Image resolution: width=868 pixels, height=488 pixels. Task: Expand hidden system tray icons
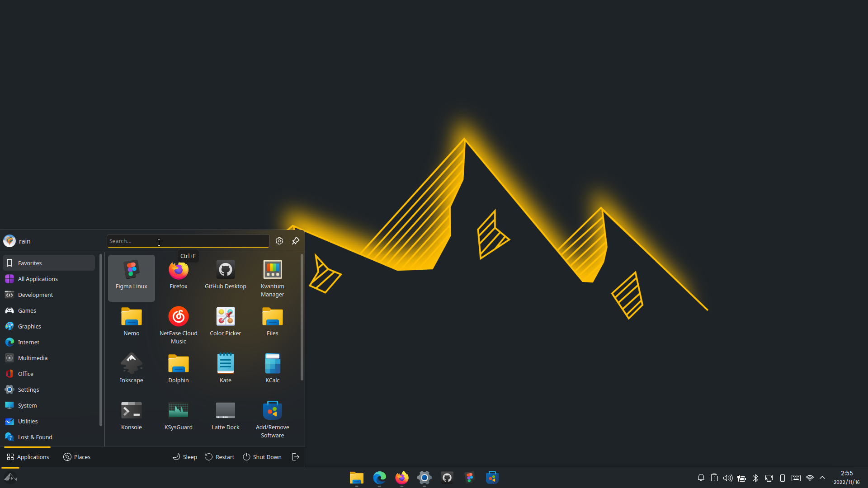pos(822,478)
